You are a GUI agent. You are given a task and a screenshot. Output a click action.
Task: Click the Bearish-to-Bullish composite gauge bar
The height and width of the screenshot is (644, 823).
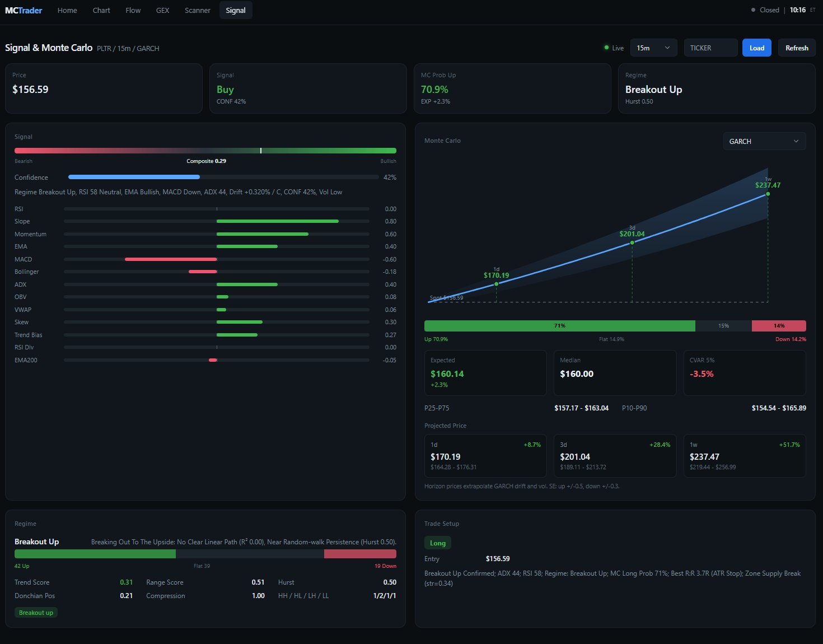[x=205, y=151]
